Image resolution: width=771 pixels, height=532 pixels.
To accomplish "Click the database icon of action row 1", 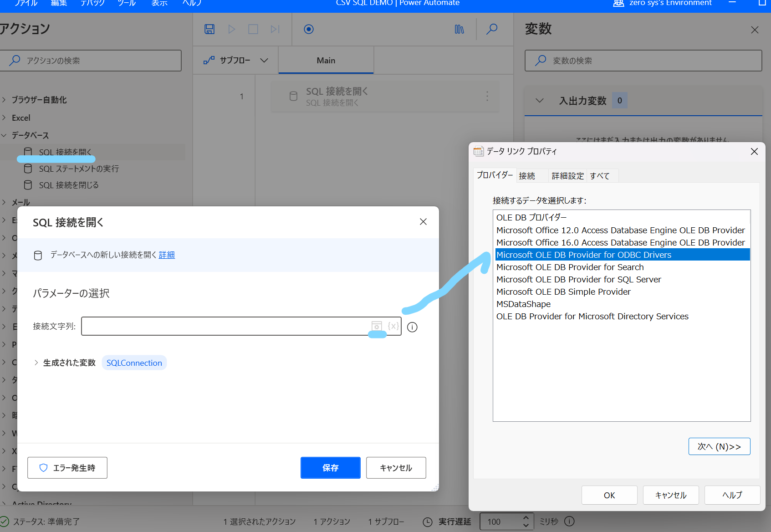I will pos(294,96).
